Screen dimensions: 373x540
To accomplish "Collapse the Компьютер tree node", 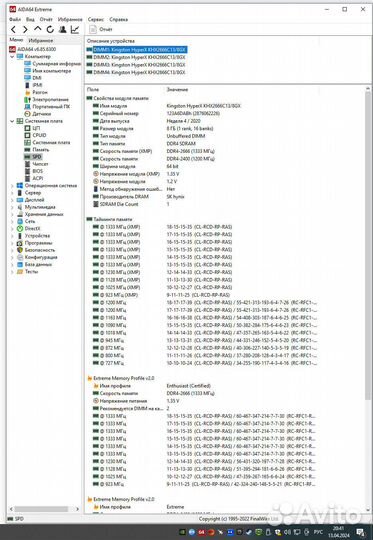I will click(x=12, y=56).
